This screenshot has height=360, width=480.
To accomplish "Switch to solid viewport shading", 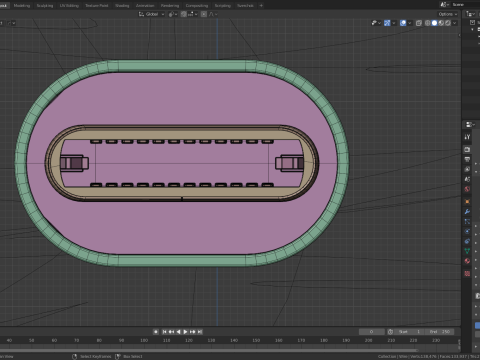I will coord(434,23).
